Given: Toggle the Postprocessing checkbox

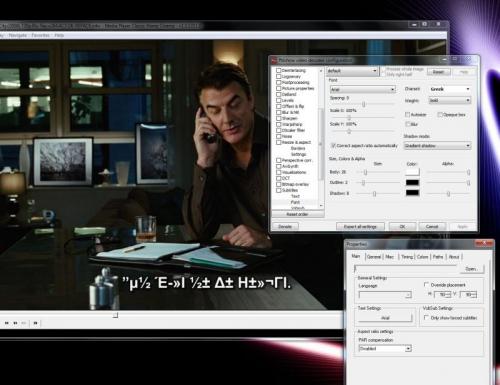Looking at the screenshot, I should click(x=278, y=83).
